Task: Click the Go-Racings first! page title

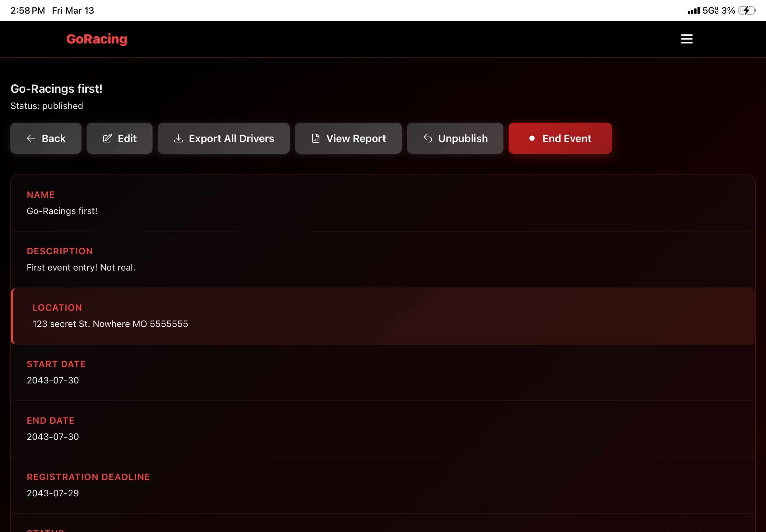Action: click(x=56, y=89)
